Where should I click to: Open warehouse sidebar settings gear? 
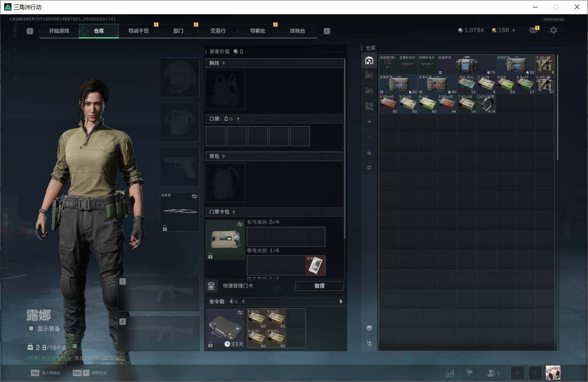coord(369,168)
